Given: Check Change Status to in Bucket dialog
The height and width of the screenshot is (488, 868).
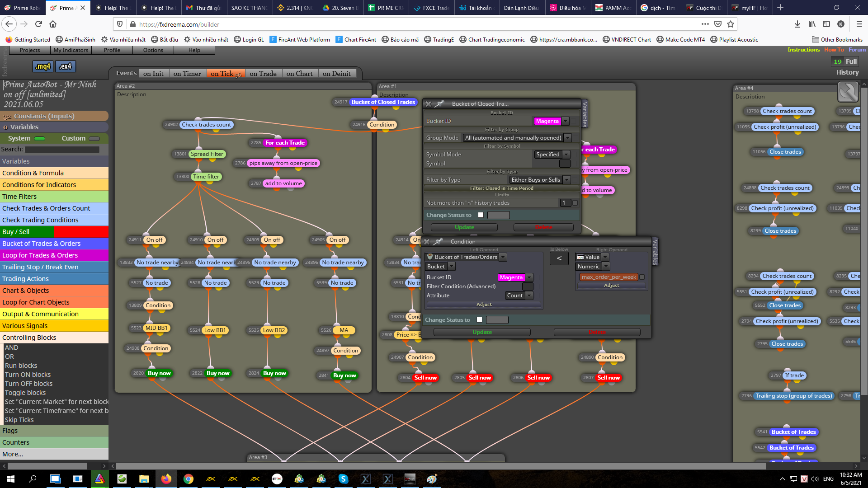Looking at the screenshot, I should click(x=481, y=215).
